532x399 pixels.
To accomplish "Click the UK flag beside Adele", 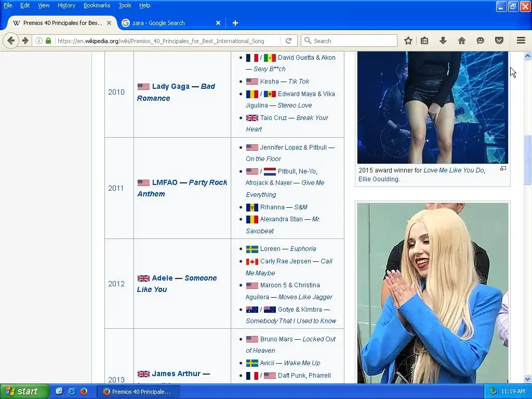I will pyautogui.click(x=143, y=278).
